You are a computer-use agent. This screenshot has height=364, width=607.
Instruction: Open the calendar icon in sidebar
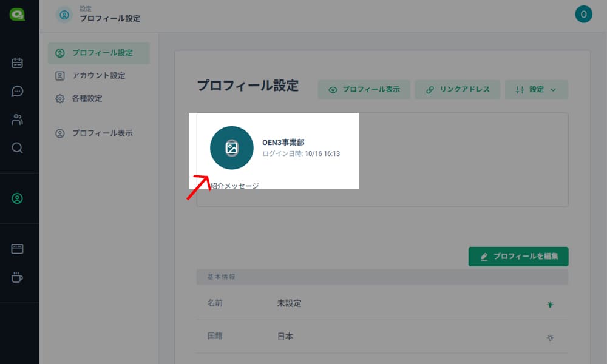coord(17,62)
